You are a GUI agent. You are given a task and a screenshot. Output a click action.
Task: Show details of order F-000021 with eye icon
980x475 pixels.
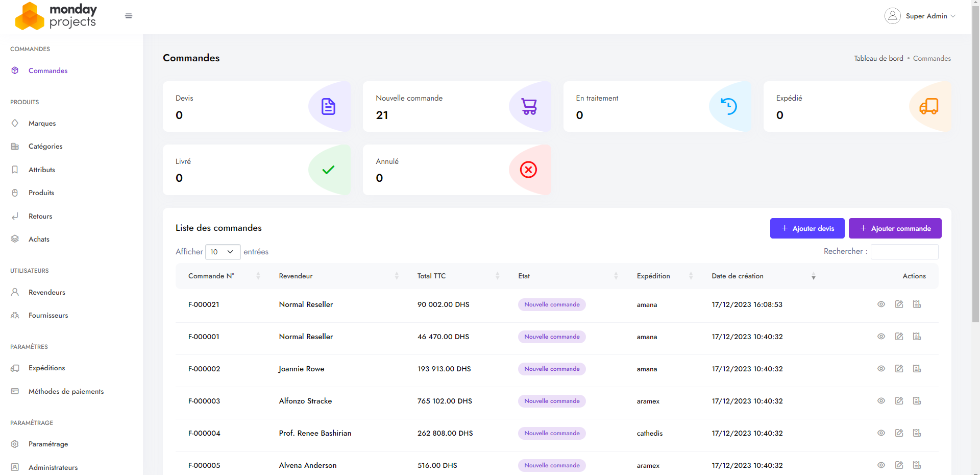coord(881,304)
